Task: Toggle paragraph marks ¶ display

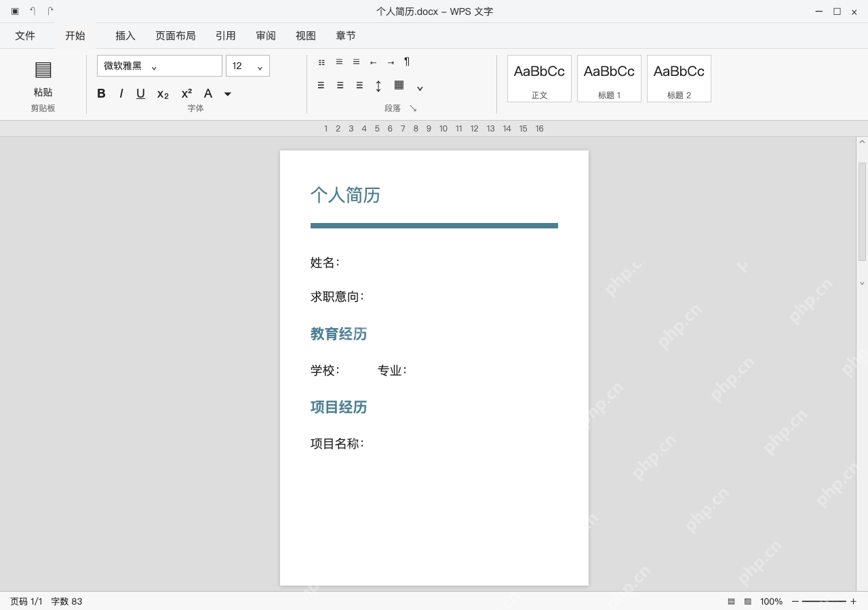Action: (x=407, y=62)
